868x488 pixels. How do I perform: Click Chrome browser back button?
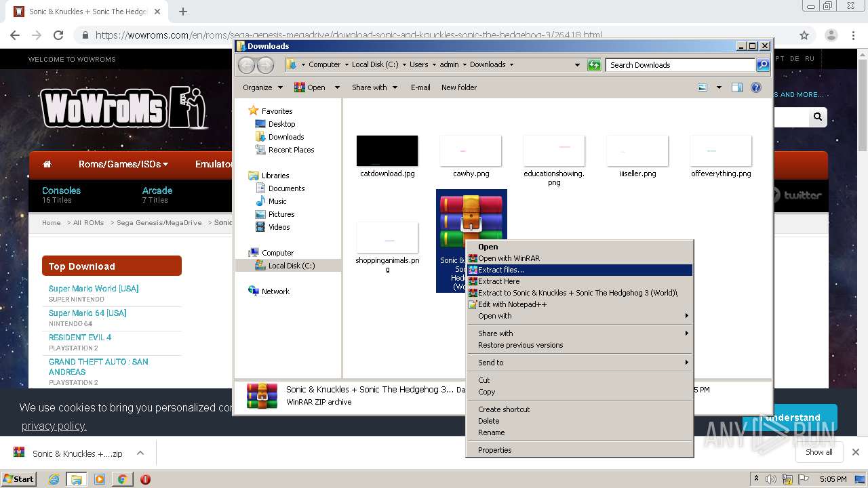tap(15, 35)
